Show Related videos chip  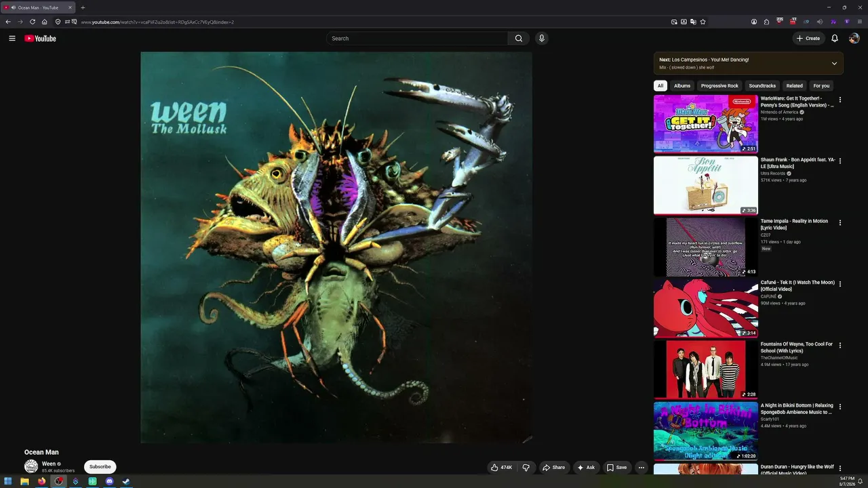pyautogui.click(x=795, y=86)
